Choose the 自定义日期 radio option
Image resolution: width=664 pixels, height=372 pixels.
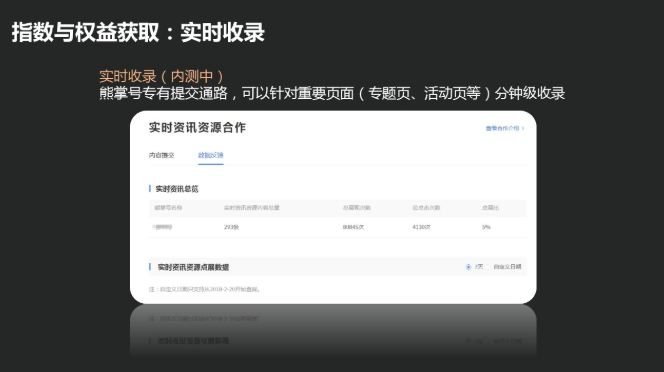[x=488, y=267]
